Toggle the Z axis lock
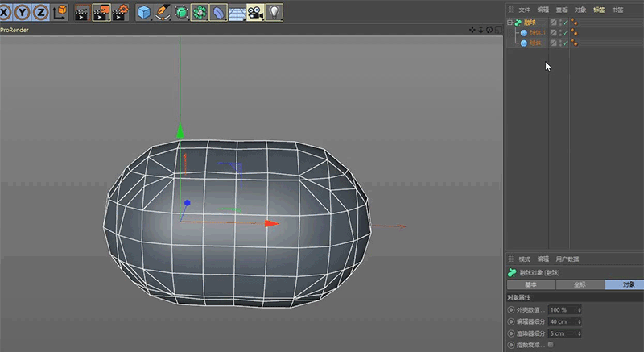Image resolution: width=644 pixels, height=352 pixels. [40, 12]
